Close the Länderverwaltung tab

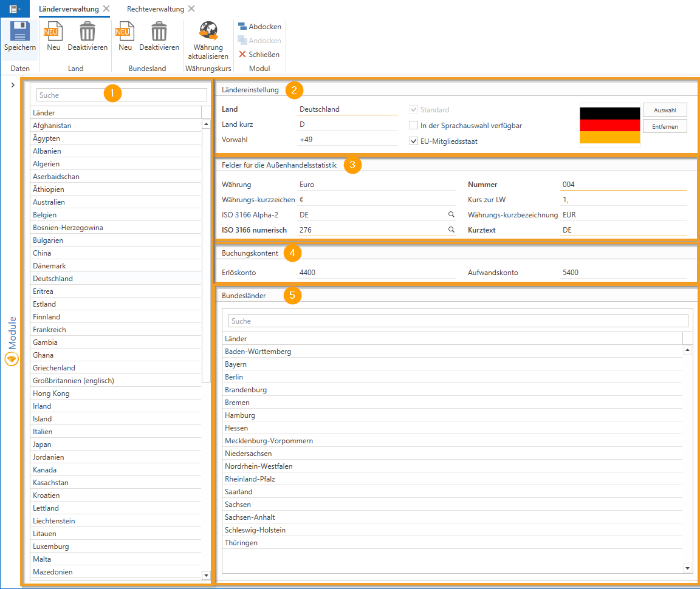[106, 9]
